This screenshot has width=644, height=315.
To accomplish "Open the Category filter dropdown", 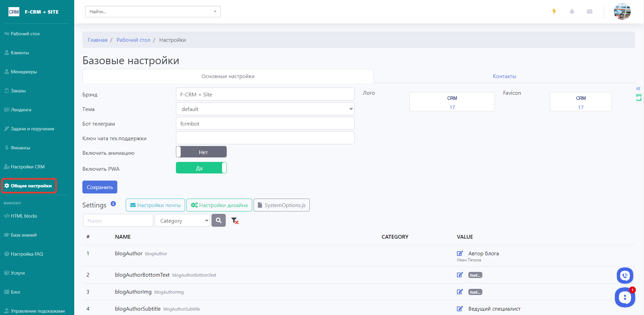I will click(x=182, y=221).
